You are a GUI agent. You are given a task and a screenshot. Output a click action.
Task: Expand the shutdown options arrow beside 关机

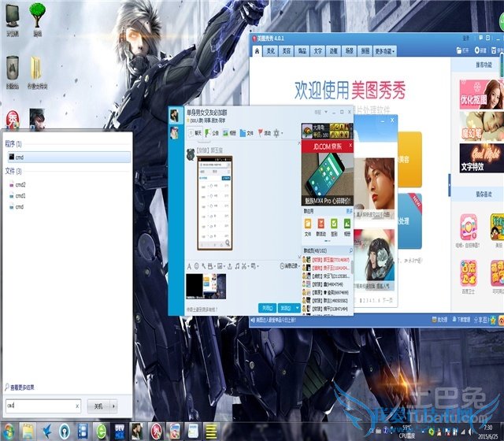pos(113,406)
